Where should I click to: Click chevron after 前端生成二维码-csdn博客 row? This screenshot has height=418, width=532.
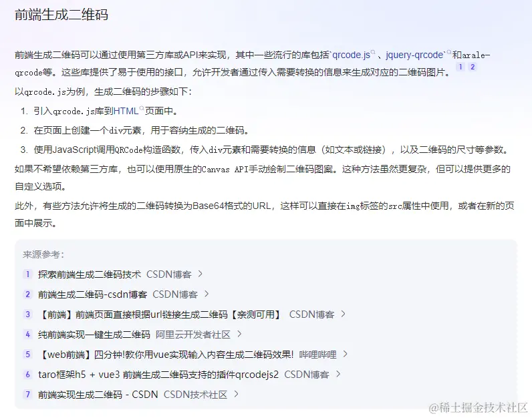(x=207, y=294)
